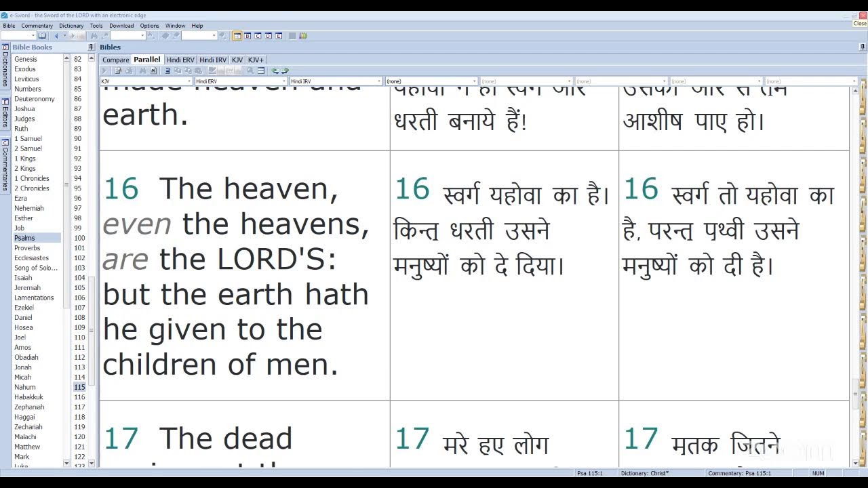The image size is (868, 488).
Task: Click the split layout icon beside the magnifier
Action: (x=261, y=70)
